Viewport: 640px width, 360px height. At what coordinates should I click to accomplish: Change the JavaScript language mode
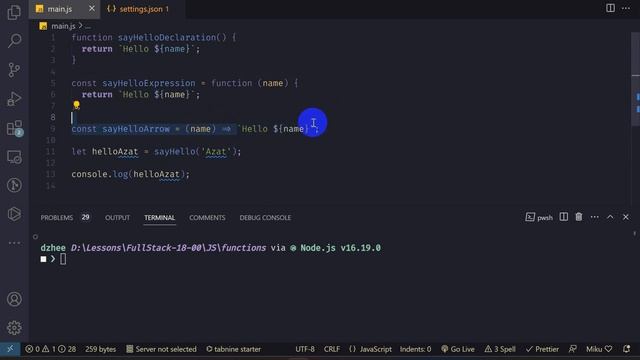tap(370, 349)
